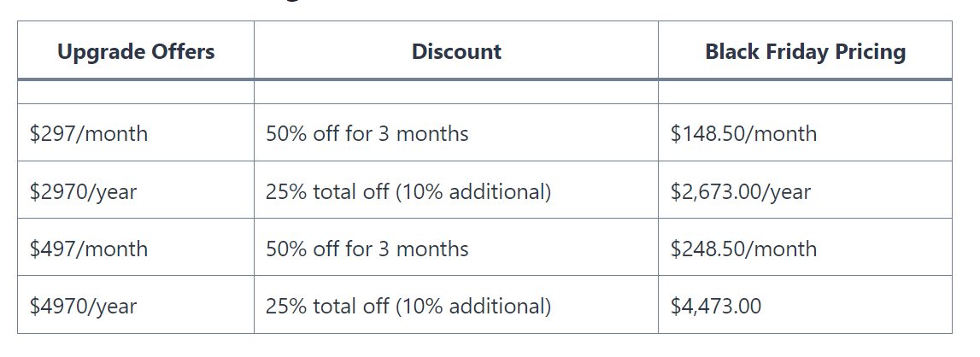Select the $2,673.00/year pricing cell
The width and height of the screenshot is (980, 357).
[805, 190]
